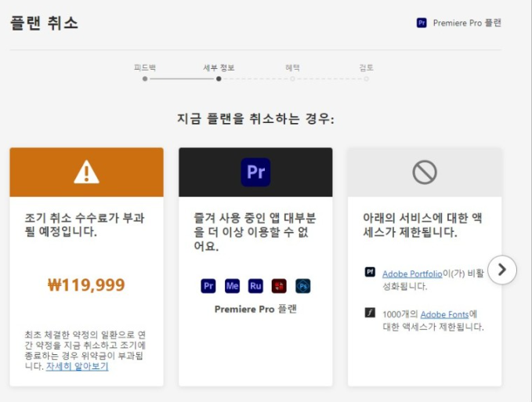
Task: Click the Premiere Pro icon in header
Action: (x=422, y=23)
